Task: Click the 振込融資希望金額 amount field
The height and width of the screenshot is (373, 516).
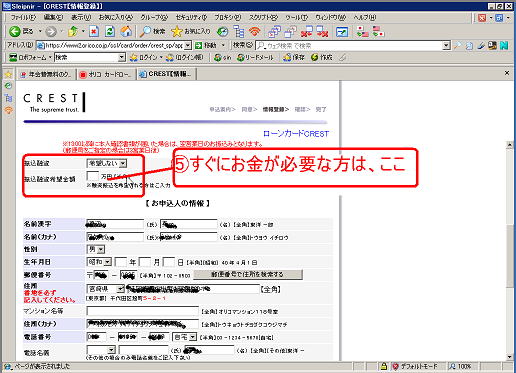Action: 93,176
